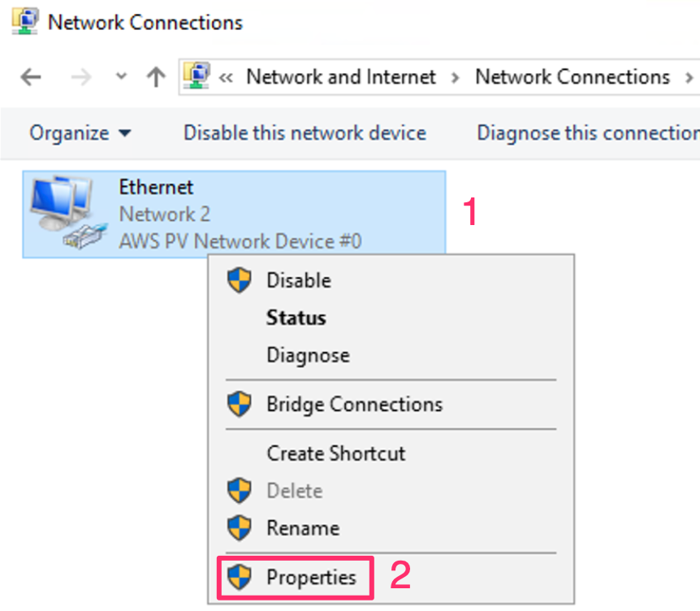Select Diagnose in the context menu
The width and height of the screenshot is (700, 611).
pos(308,355)
